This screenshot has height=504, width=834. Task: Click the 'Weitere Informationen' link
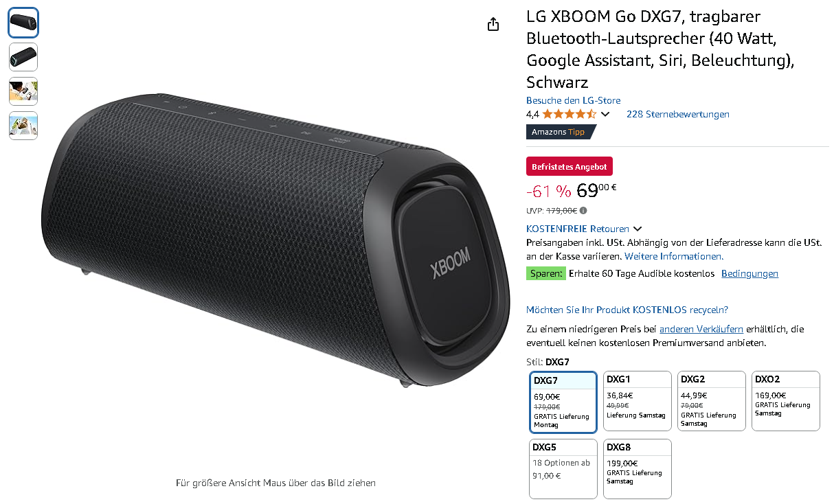click(x=673, y=256)
